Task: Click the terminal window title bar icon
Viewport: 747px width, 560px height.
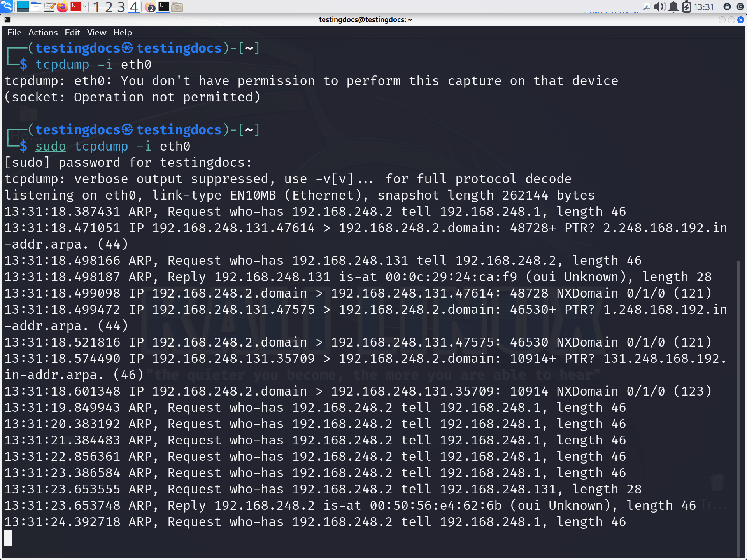Action: [7, 20]
